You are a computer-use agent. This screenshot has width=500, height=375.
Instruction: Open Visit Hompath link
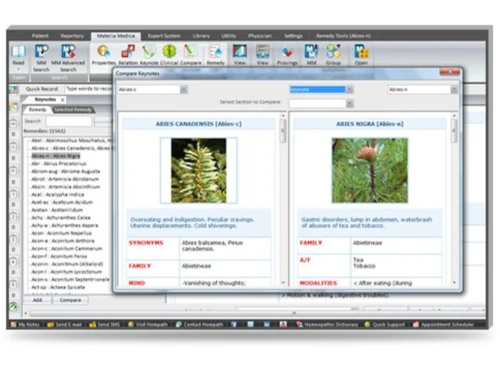[148, 324]
